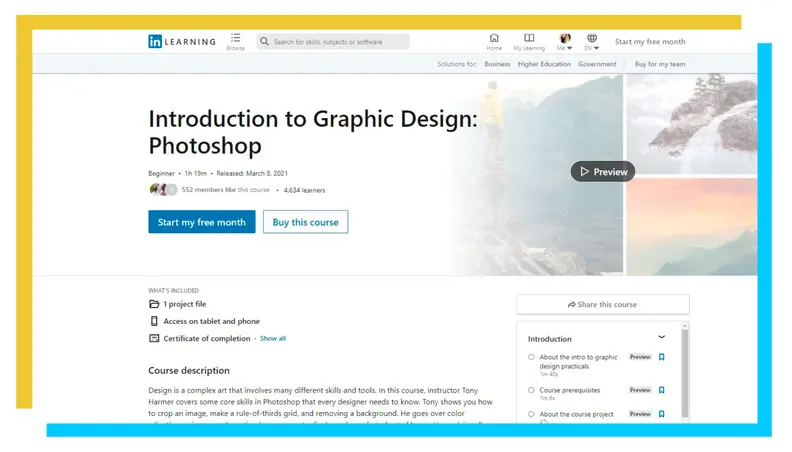
Task: Collapse the Introduction section chevron
Action: point(662,337)
